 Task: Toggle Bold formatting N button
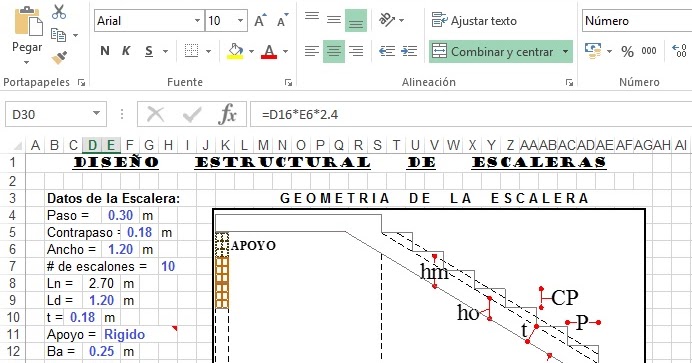(x=105, y=51)
